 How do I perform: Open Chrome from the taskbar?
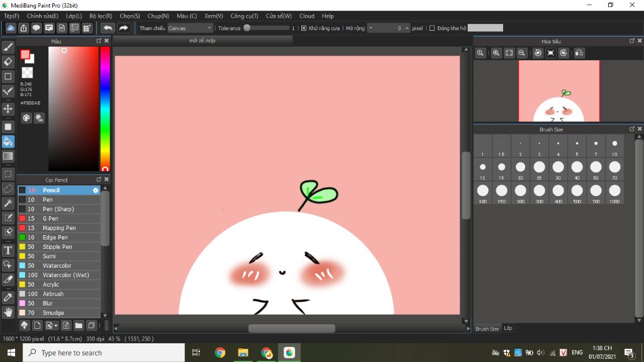click(219, 353)
